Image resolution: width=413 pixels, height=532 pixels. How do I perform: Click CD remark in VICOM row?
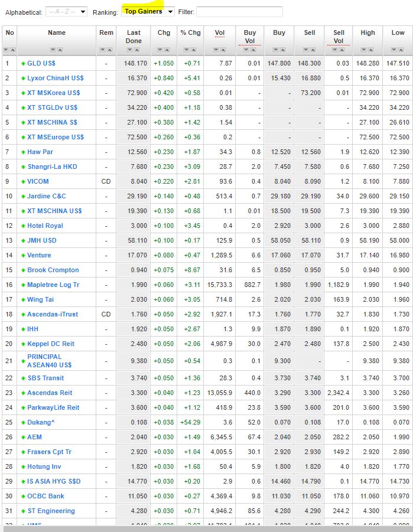point(106,181)
